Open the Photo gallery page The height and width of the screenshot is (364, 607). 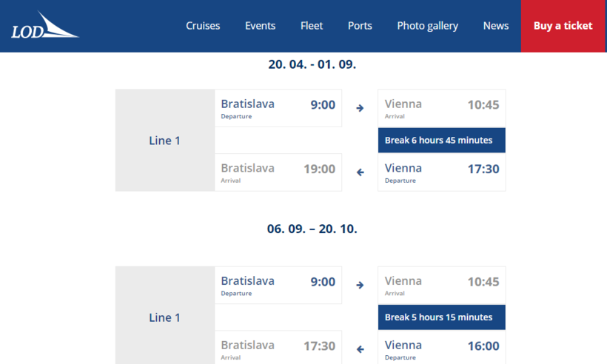[427, 26]
